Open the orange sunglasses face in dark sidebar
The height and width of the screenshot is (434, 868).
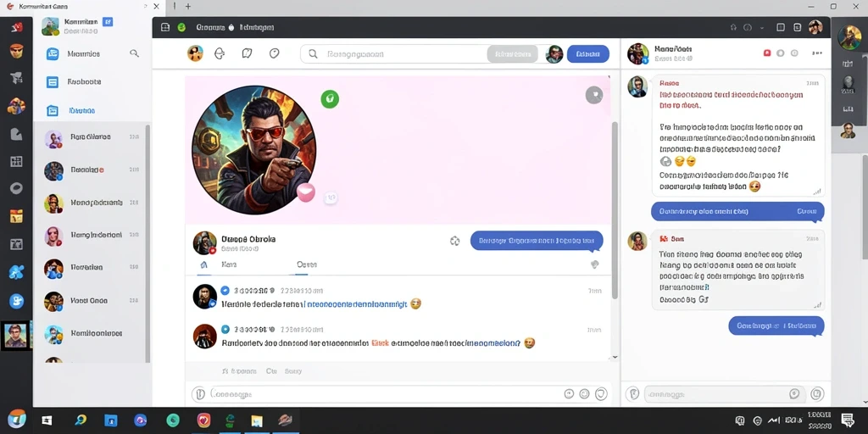point(17,52)
